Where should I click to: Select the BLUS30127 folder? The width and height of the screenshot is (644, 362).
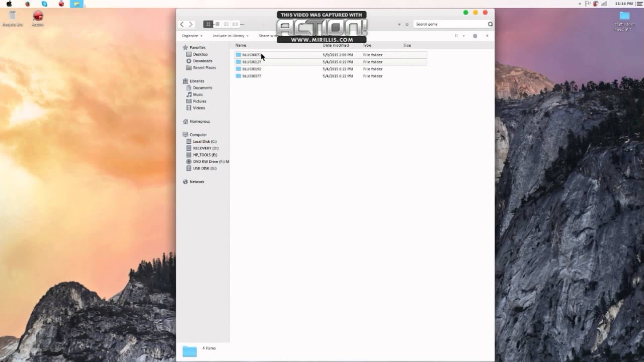pos(331,62)
